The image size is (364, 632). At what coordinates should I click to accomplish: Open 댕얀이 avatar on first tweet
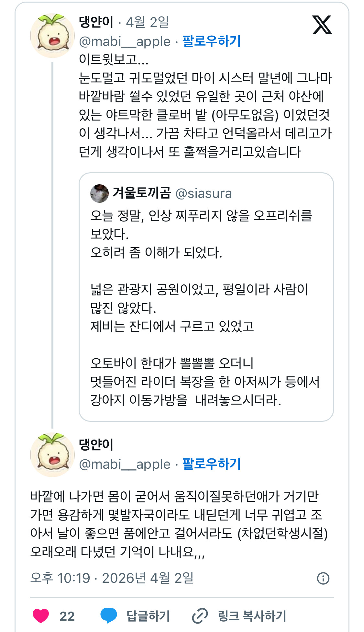pyautogui.click(x=52, y=36)
